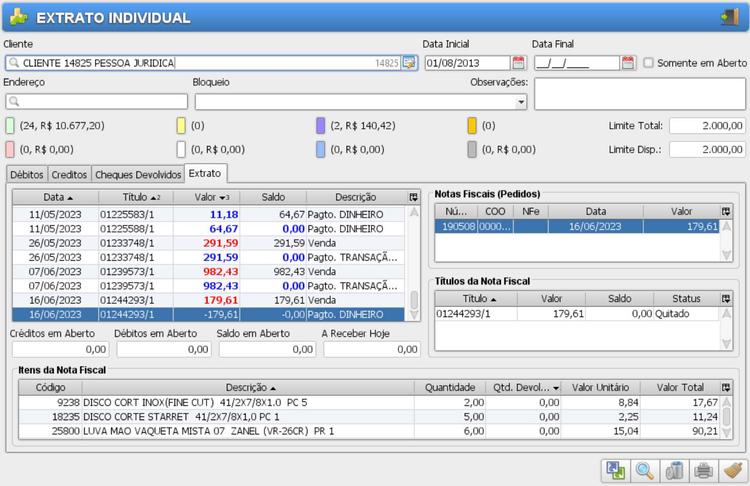
Task: Click the exit door icon in title bar
Action: [x=728, y=17]
